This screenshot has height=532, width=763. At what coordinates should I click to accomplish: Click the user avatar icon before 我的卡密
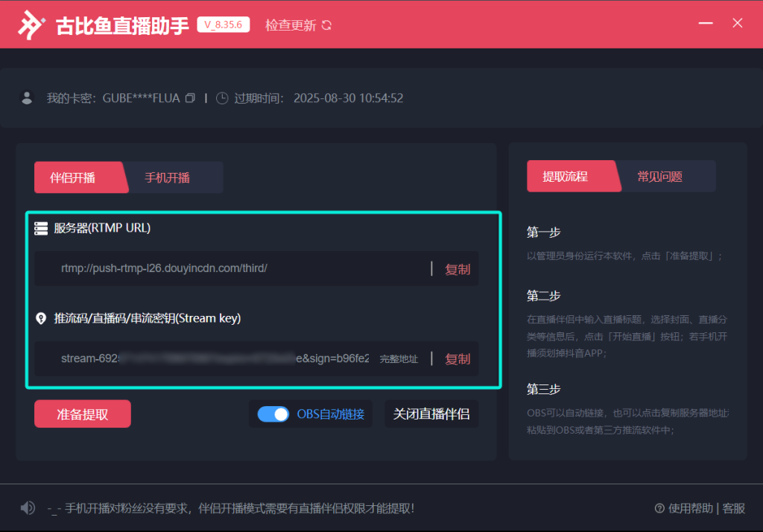28,98
